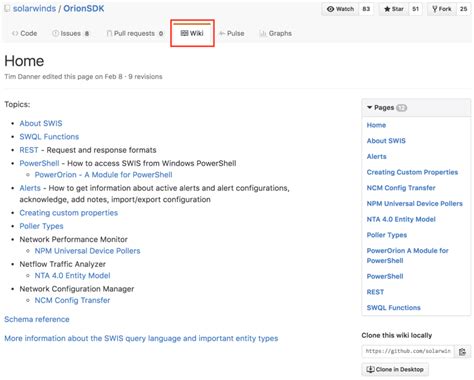This screenshot has height=380, width=474.
Task: Click the repository icon beside solarwinds
Action: tap(7, 9)
